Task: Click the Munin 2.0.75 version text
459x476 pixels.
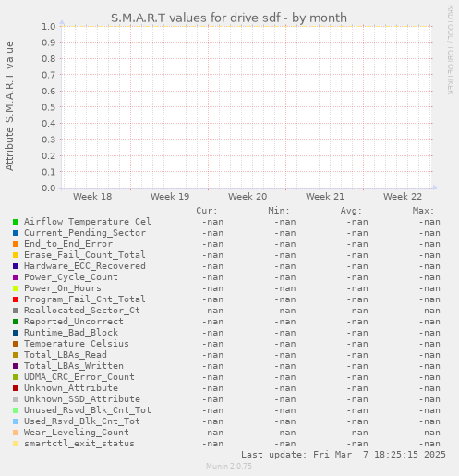Action: pyautogui.click(x=229, y=466)
